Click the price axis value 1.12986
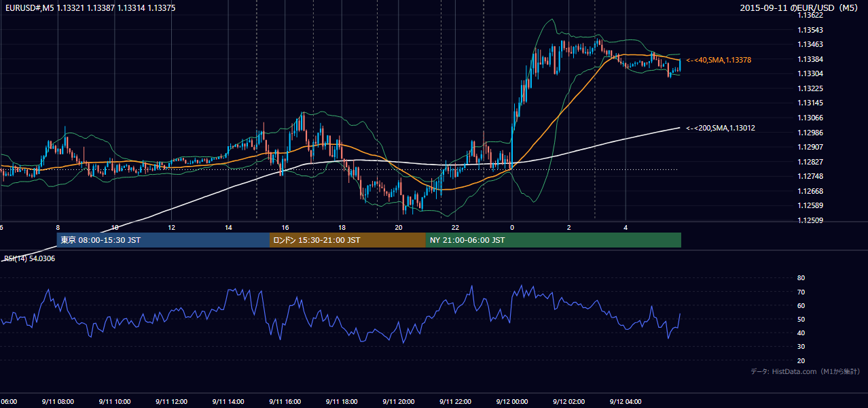This screenshot has width=868, height=408. (811, 133)
